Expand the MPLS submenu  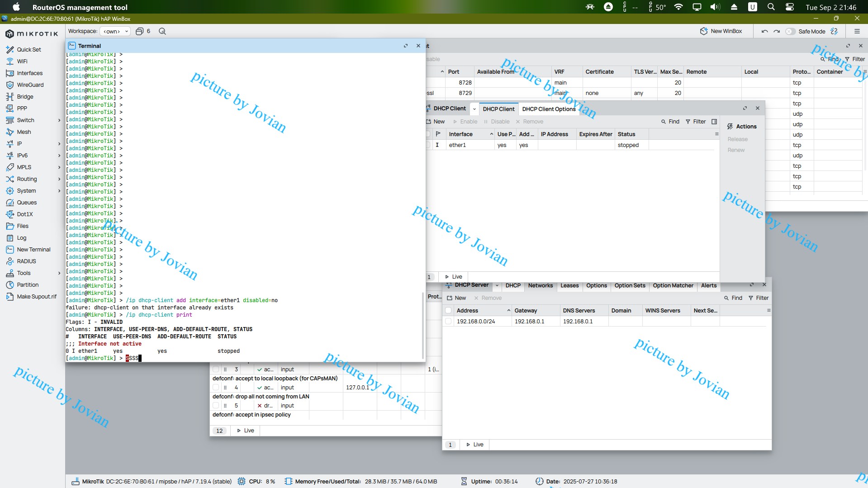point(59,167)
